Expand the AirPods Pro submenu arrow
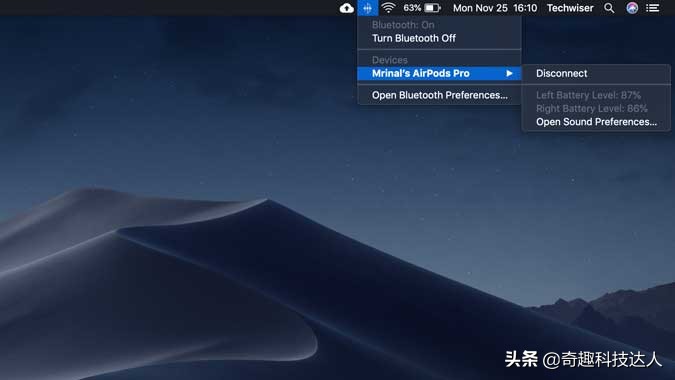The image size is (675, 380). point(509,73)
